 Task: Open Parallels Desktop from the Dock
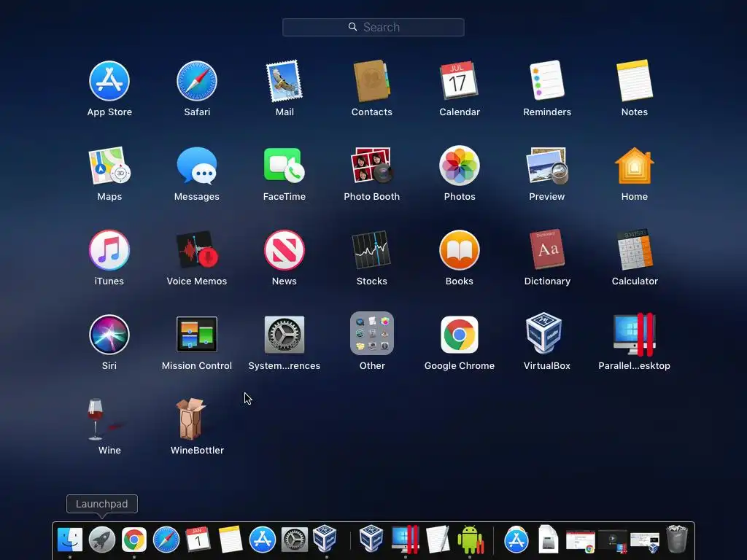(x=405, y=540)
